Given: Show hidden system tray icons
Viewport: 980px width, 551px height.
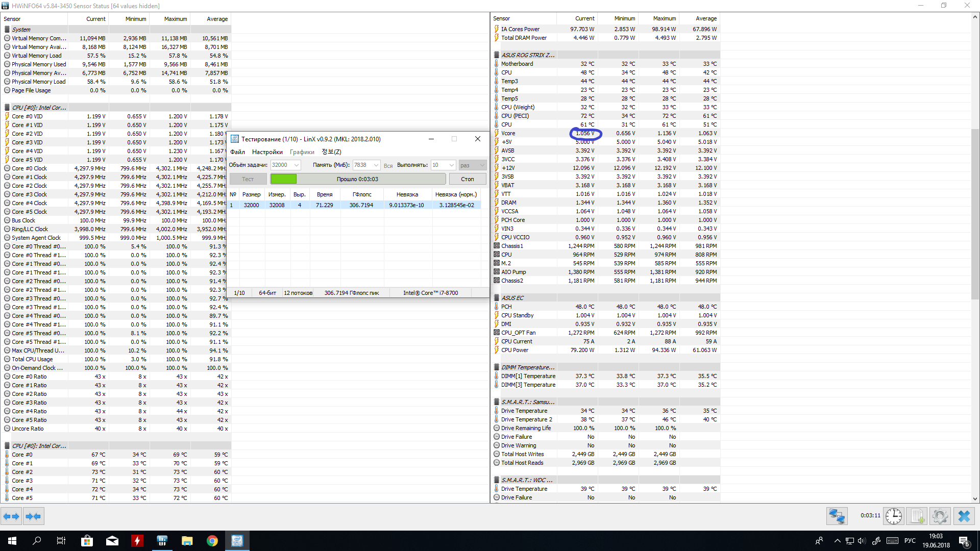Looking at the screenshot, I should point(837,541).
